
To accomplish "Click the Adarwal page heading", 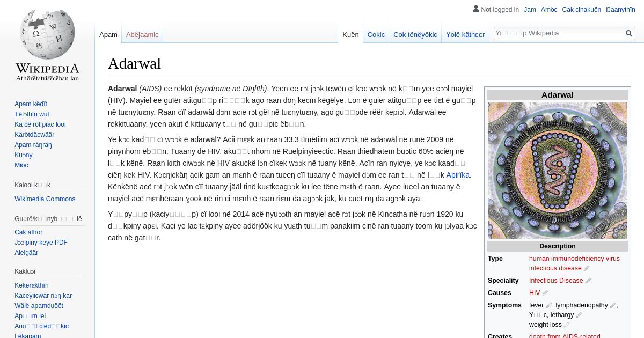I will pyautogui.click(x=134, y=63).
